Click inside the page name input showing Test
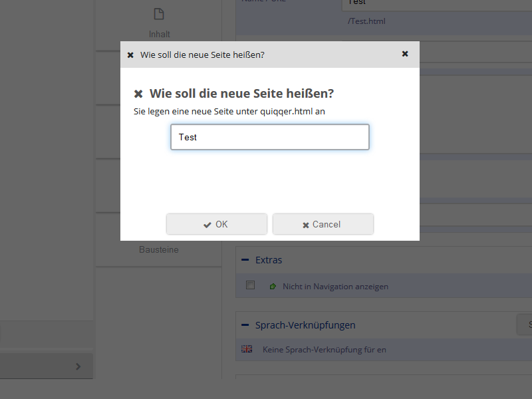Viewport: 532px width, 399px height. [x=269, y=137]
